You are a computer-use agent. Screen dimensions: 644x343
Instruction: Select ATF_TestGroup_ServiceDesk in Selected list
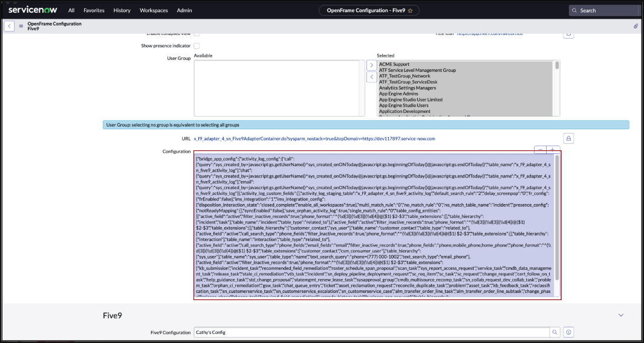(408, 82)
